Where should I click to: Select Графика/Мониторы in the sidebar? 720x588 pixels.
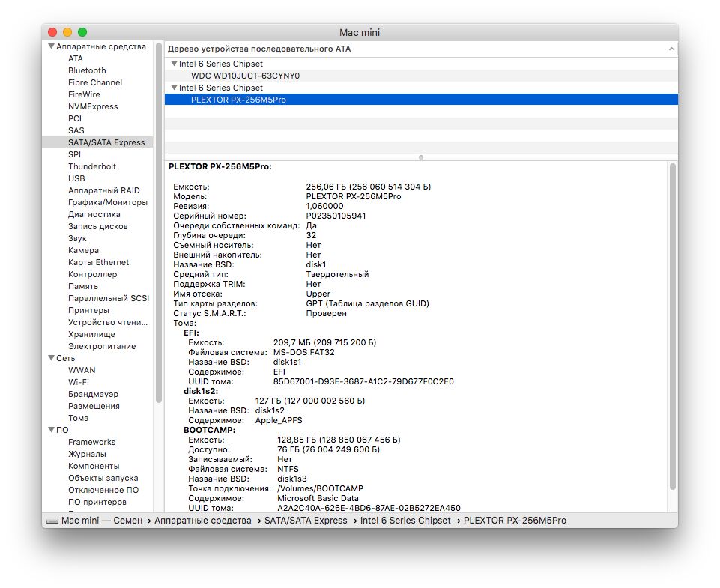pos(107,202)
